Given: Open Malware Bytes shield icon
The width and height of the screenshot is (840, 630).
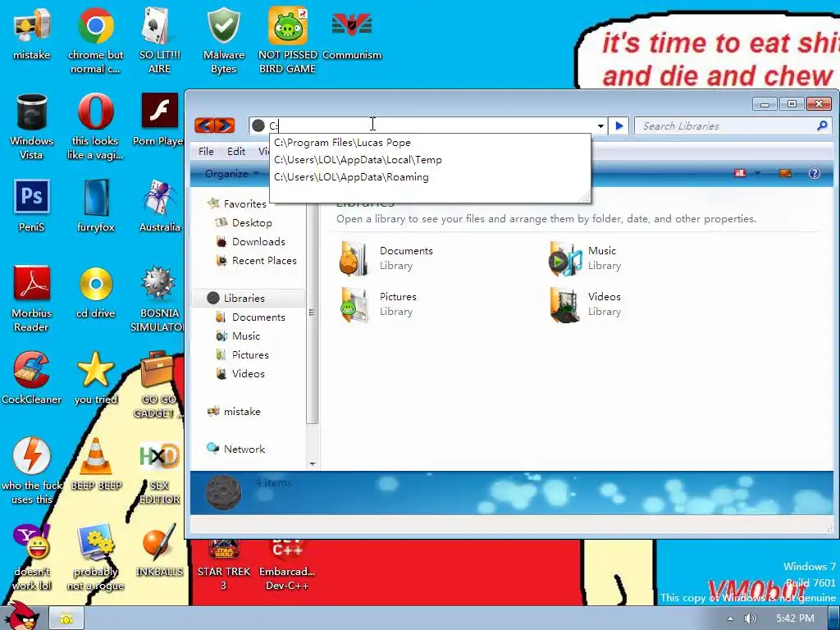Looking at the screenshot, I should 223,41.
